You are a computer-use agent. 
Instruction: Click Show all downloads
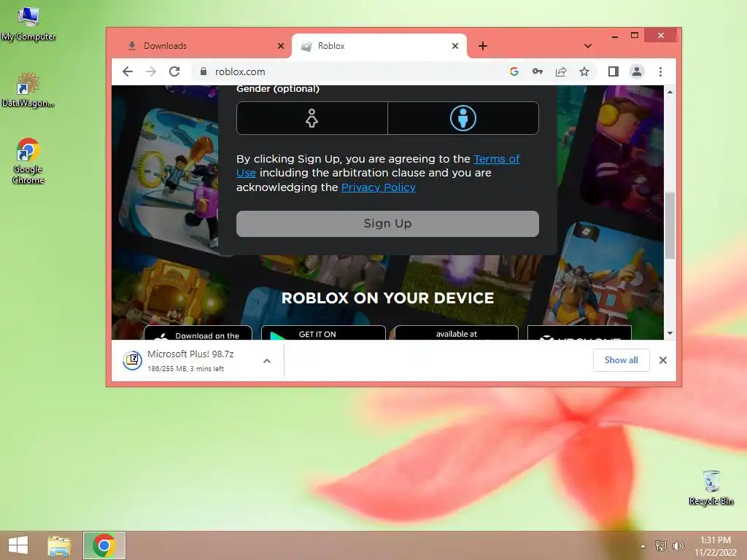coord(621,360)
